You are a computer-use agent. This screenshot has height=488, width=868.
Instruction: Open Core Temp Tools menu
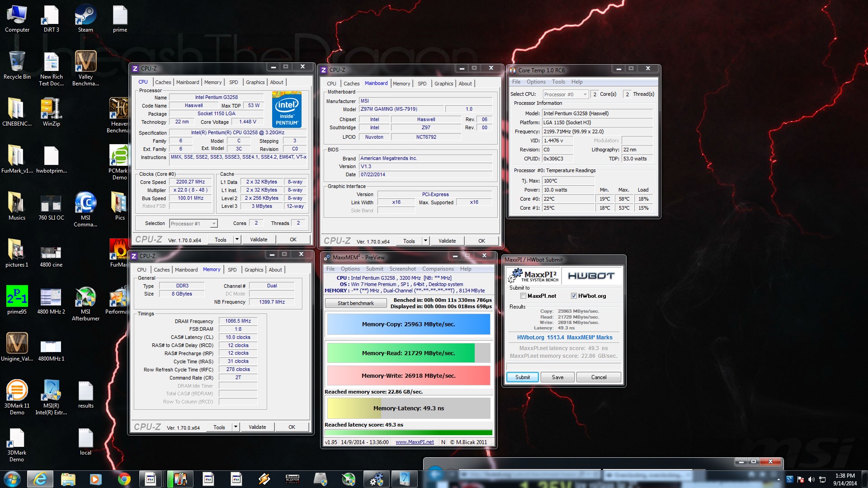click(x=558, y=82)
